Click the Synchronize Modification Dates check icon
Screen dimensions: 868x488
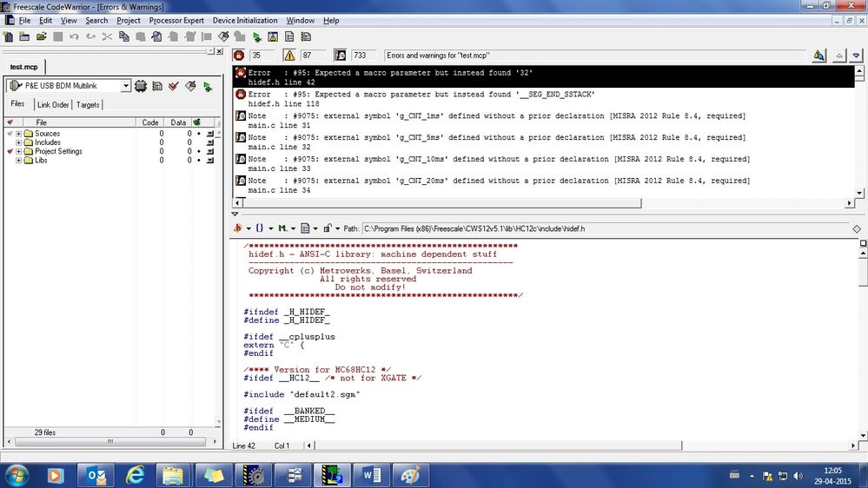tap(174, 86)
